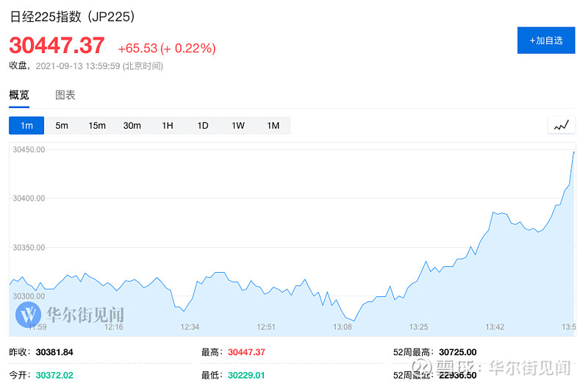
Task: Click the current price 30447.37
Action: (x=57, y=46)
